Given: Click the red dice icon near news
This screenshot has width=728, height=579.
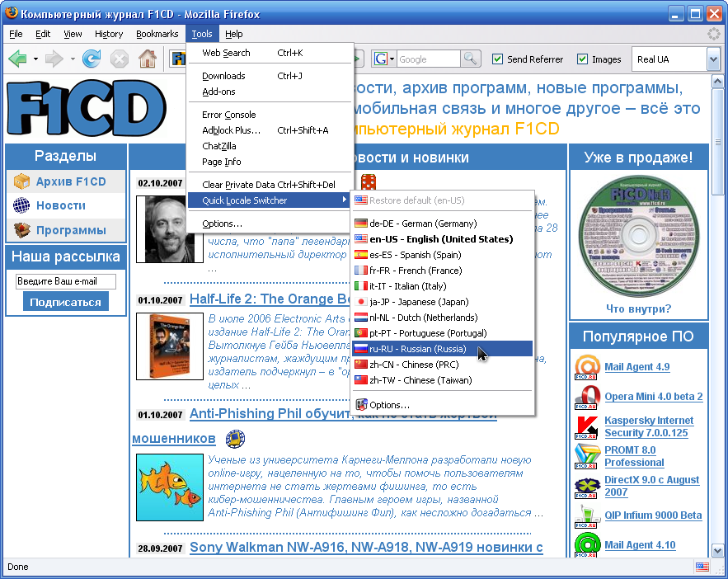Looking at the screenshot, I should click(369, 182).
